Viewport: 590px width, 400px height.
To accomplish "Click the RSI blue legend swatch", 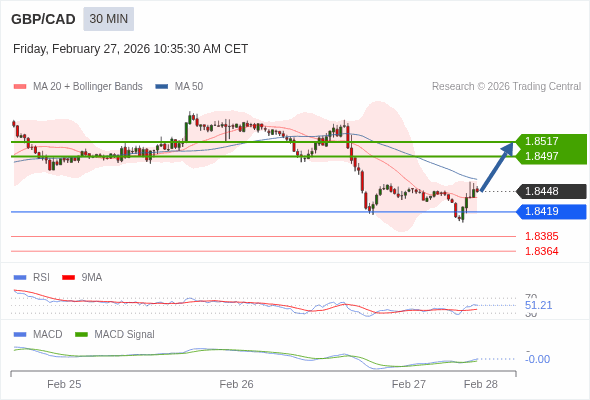I will (x=20, y=278).
